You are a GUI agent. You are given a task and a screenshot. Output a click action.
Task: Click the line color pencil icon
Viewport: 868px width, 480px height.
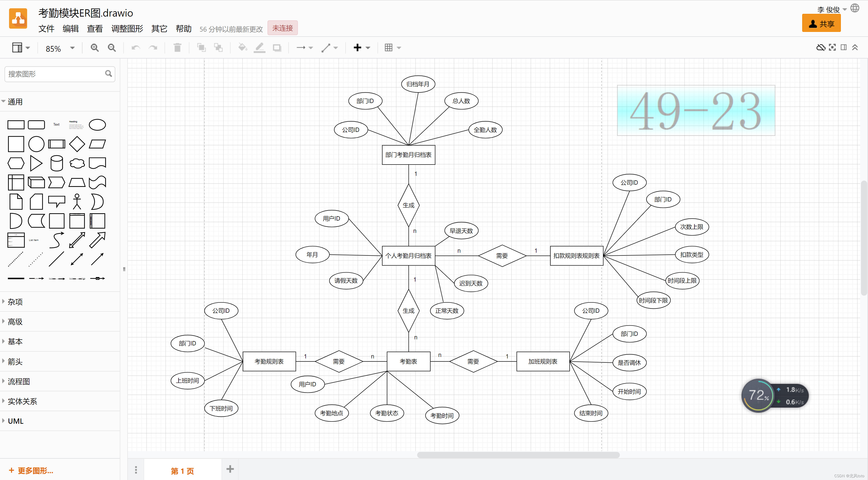click(x=259, y=48)
